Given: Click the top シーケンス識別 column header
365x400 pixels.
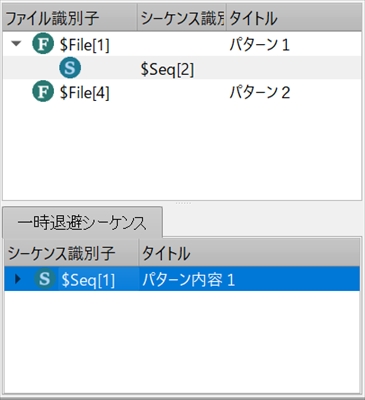Looking at the screenshot, I should (182, 18).
